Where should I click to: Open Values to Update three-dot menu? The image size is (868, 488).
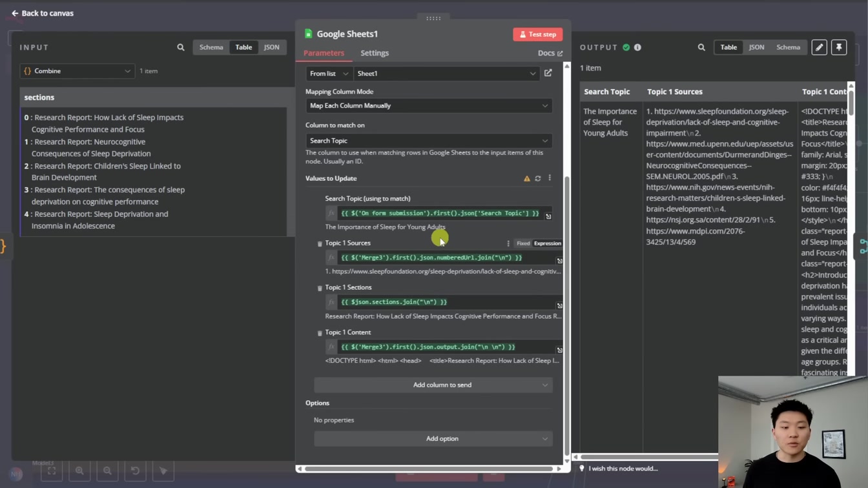[x=550, y=178]
